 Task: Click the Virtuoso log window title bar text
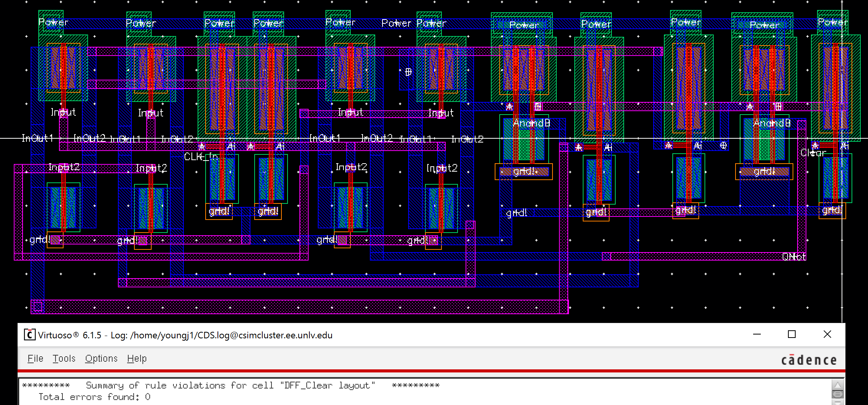pos(185,335)
